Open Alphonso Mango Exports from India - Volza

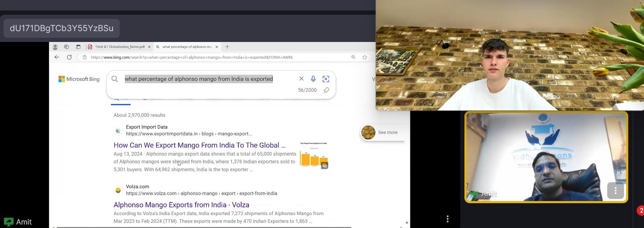181,205
